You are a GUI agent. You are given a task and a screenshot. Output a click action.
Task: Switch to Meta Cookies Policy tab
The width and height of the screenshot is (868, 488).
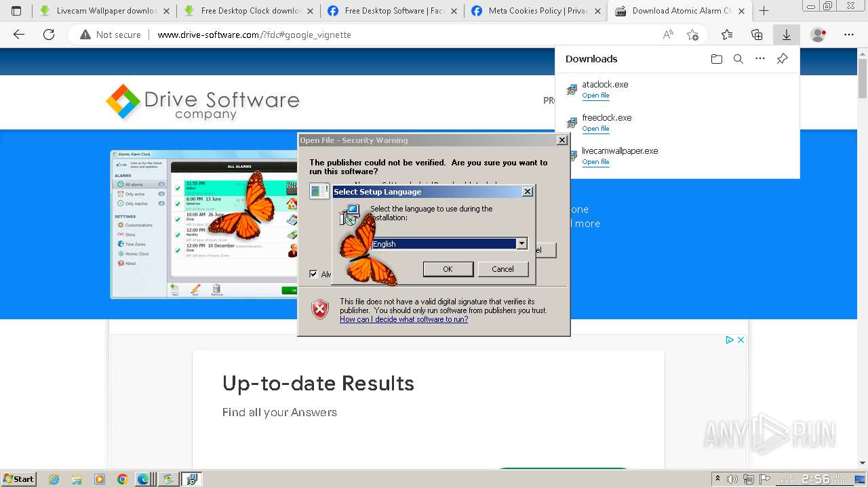tap(536, 11)
